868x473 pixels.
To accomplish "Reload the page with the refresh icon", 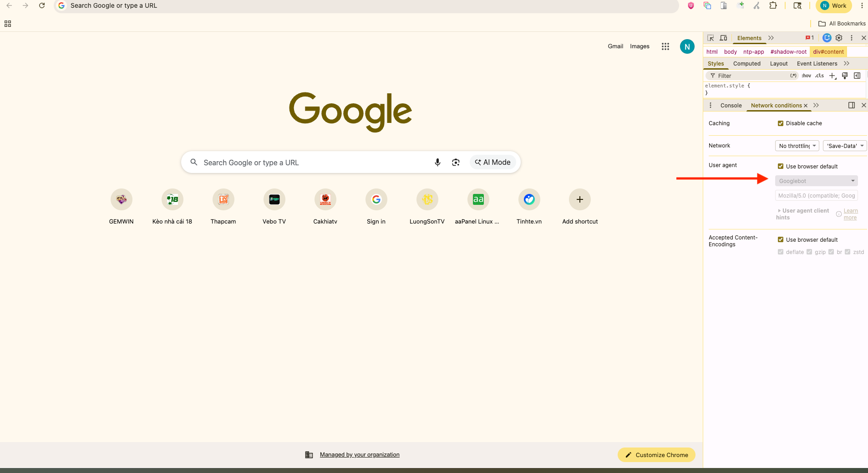I will coord(42,5).
